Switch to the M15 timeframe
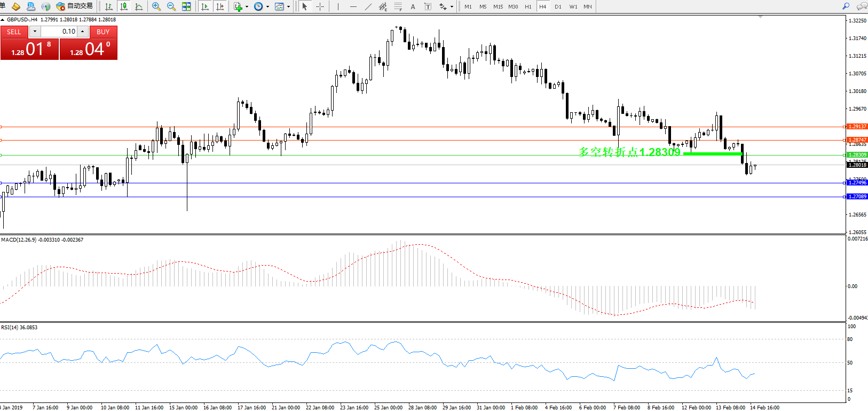 (x=498, y=6)
